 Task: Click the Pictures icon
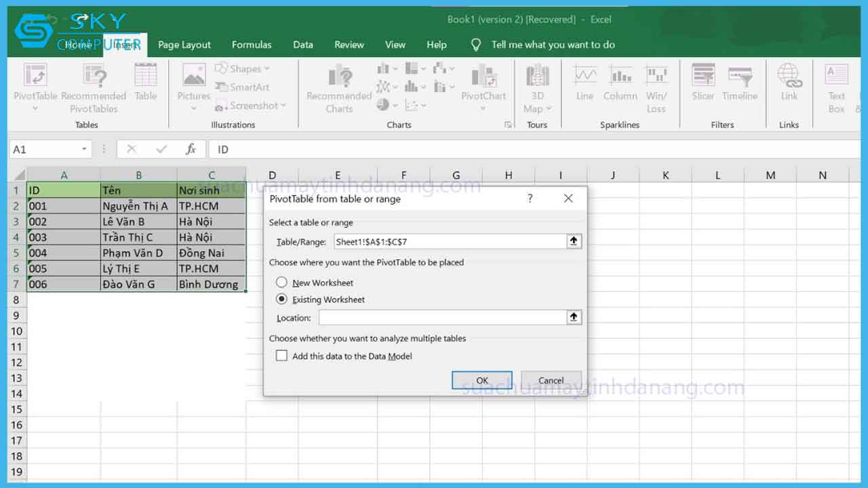194,76
